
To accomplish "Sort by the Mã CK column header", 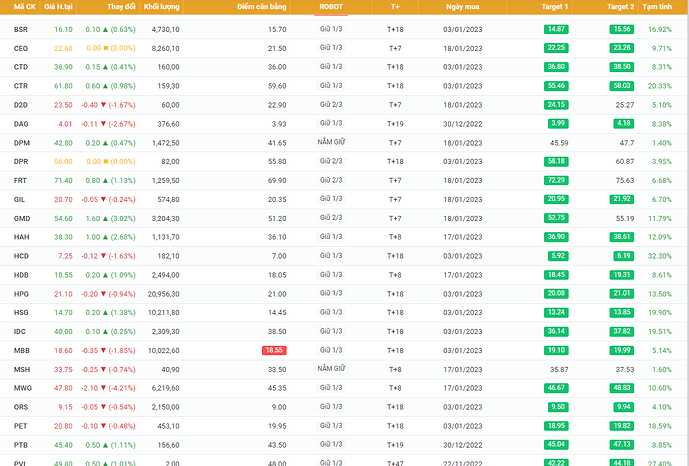I will tap(25, 7).
